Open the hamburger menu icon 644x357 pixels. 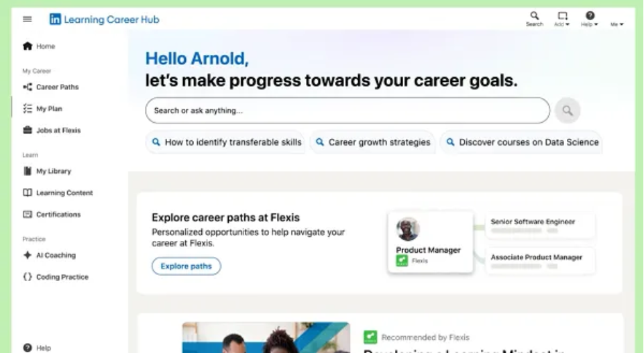pos(28,19)
